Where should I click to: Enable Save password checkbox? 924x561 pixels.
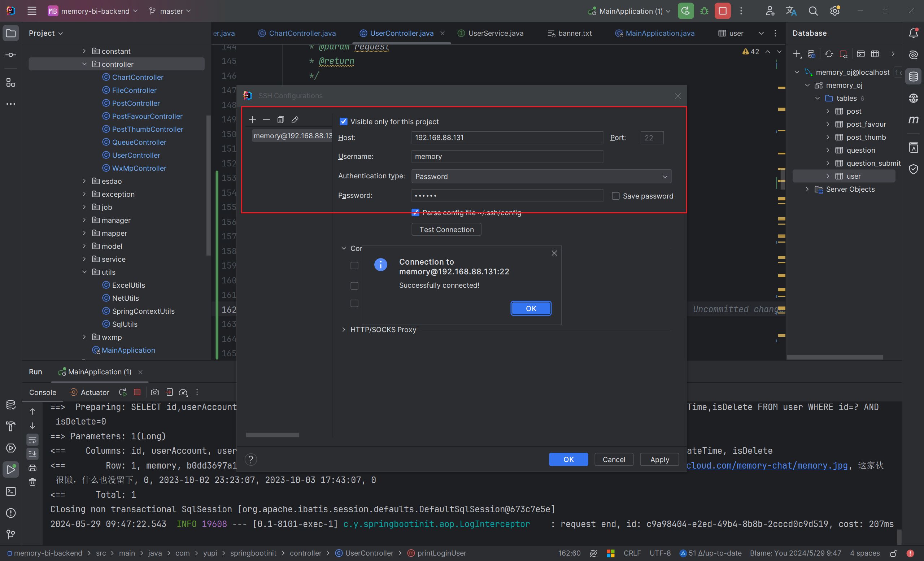[615, 196]
